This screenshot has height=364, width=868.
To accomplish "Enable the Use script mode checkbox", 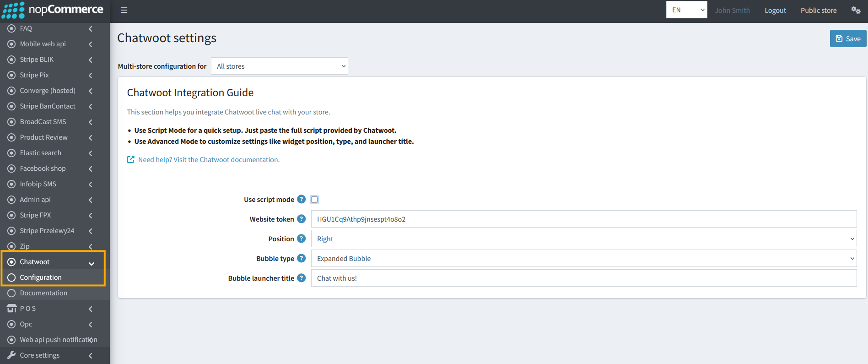I will 314,200.
